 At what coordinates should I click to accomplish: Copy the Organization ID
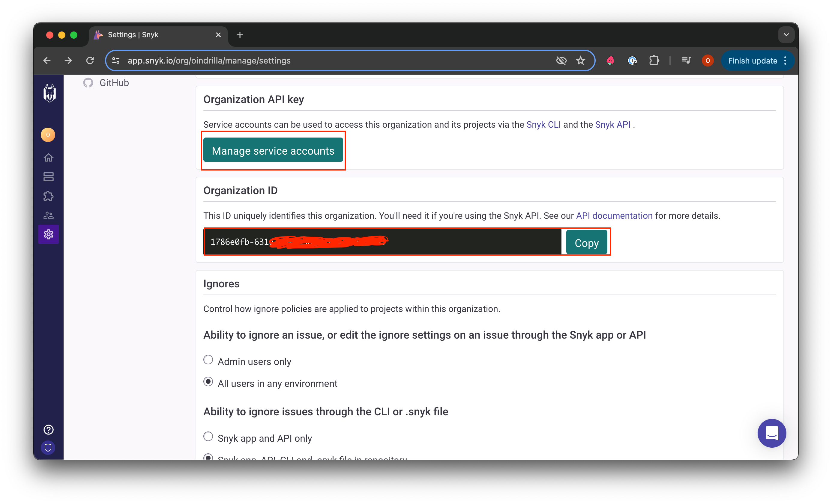tap(587, 242)
